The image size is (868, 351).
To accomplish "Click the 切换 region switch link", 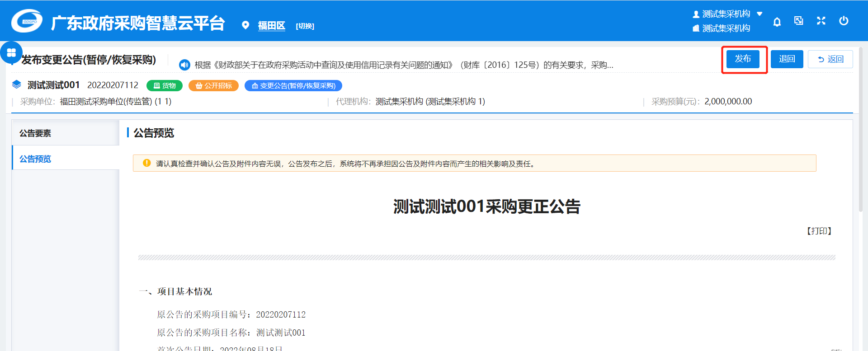I will coord(305,26).
